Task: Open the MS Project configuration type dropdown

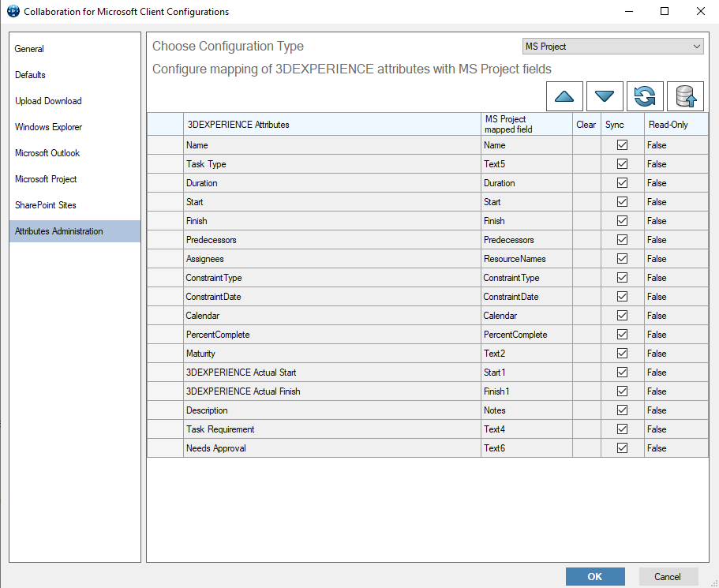Action: [612, 47]
